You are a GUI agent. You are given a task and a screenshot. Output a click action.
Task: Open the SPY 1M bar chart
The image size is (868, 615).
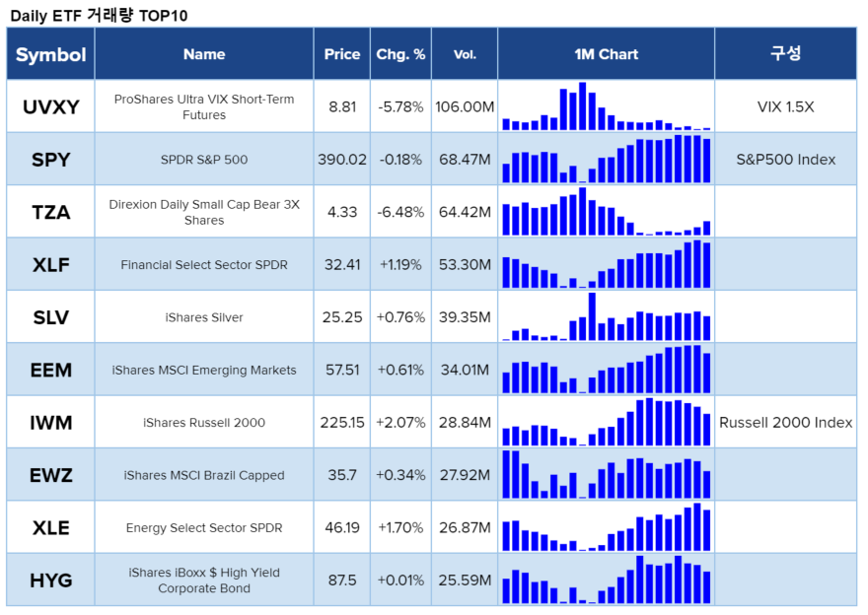(x=607, y=159)
